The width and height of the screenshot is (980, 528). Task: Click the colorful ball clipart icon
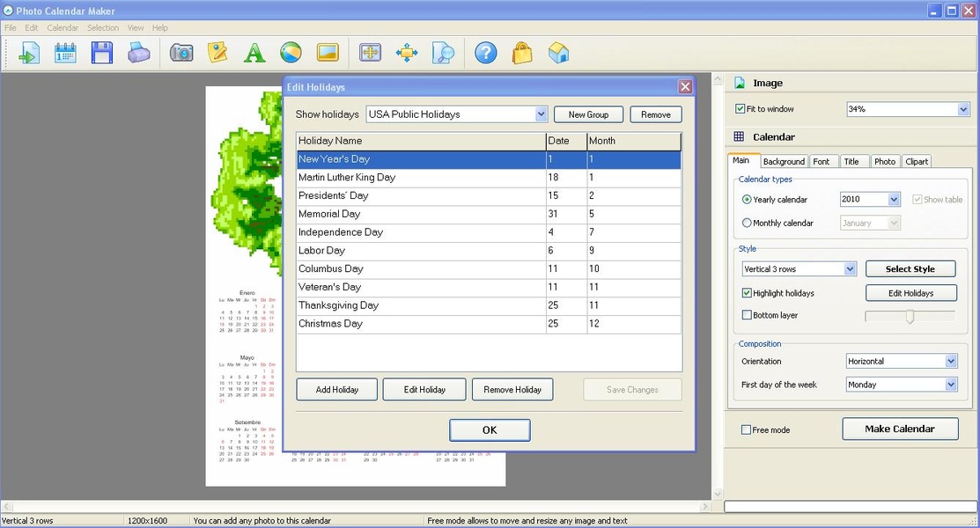pos(291,53)
